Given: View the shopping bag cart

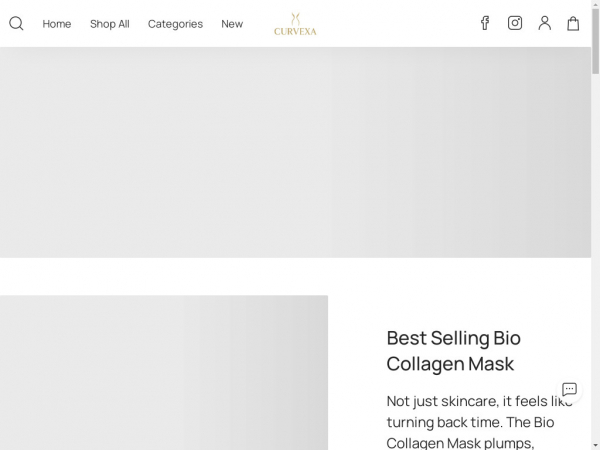Looking at the screenshot, I should click(x=573, y=23).
